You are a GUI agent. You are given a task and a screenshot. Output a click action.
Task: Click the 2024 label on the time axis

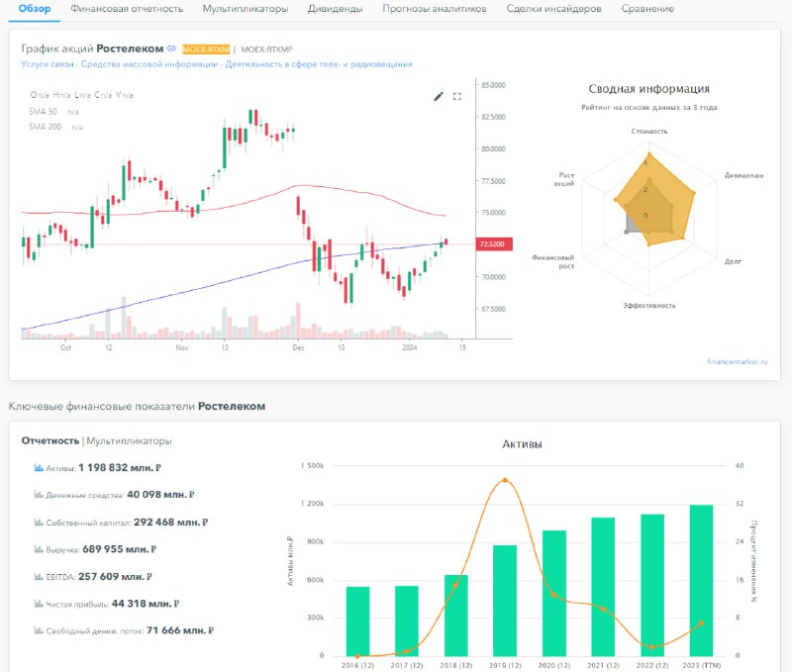pos(410,347)
